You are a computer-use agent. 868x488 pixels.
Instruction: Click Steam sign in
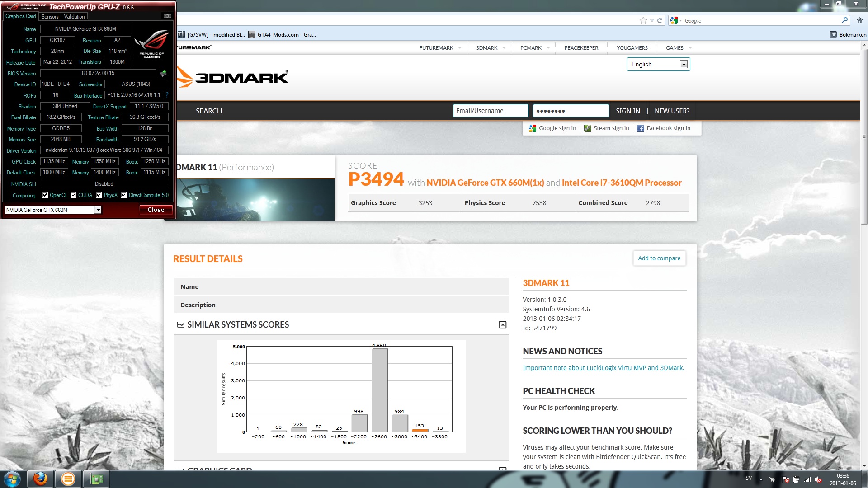pos(606,128)
